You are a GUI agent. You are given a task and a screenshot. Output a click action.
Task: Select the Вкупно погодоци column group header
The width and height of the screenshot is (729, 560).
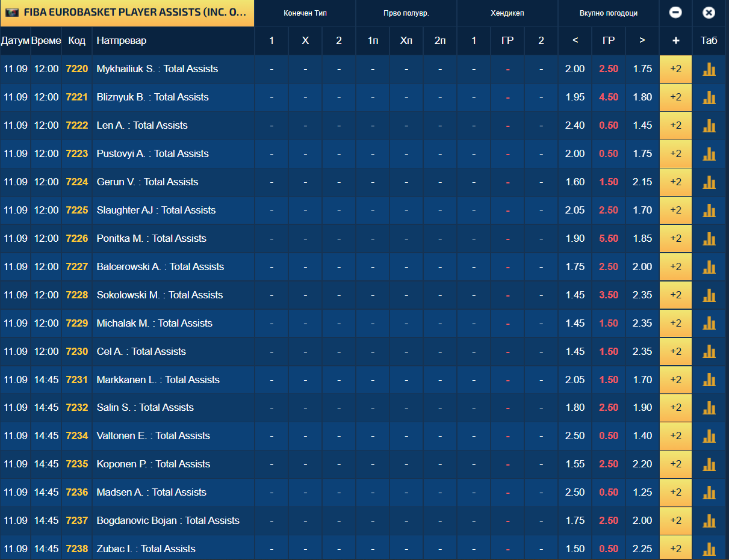point(609,13)
